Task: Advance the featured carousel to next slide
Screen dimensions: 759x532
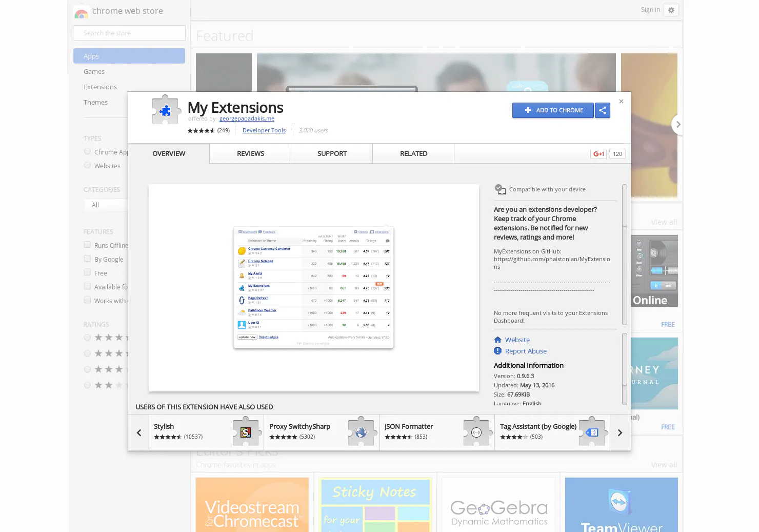Action: coord(677,125)
